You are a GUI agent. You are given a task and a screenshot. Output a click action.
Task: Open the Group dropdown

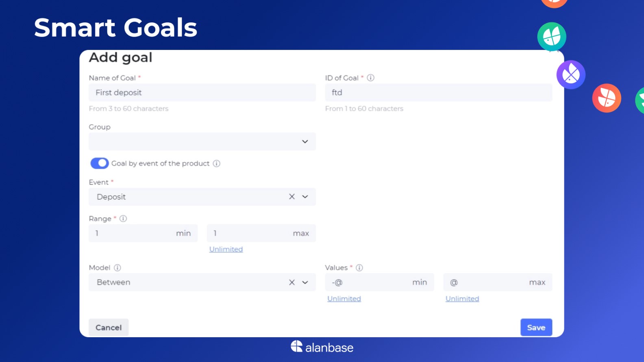point(202,141)
